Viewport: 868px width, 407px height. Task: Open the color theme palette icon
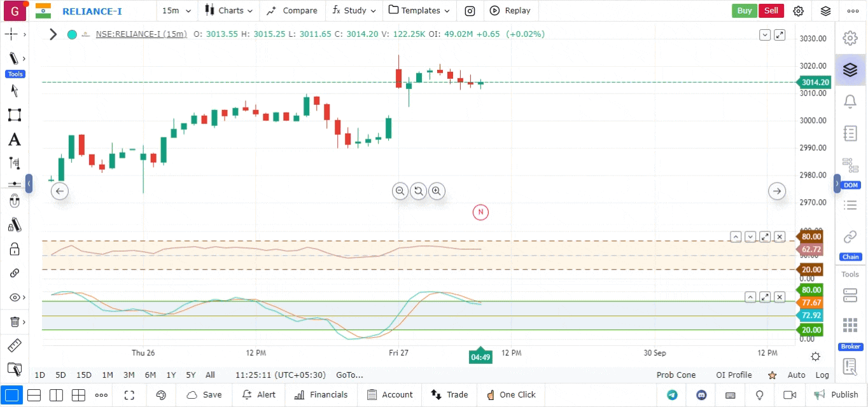[x=161, y=395]
